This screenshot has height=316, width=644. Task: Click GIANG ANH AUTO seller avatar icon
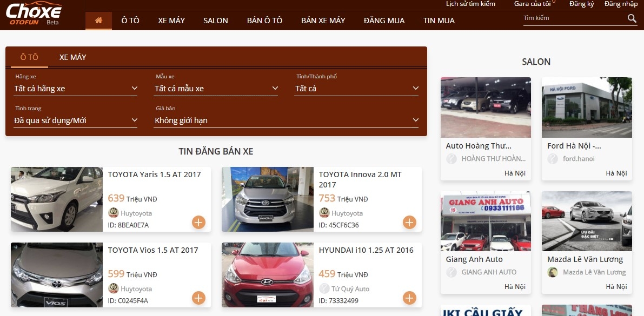(452, 272)
